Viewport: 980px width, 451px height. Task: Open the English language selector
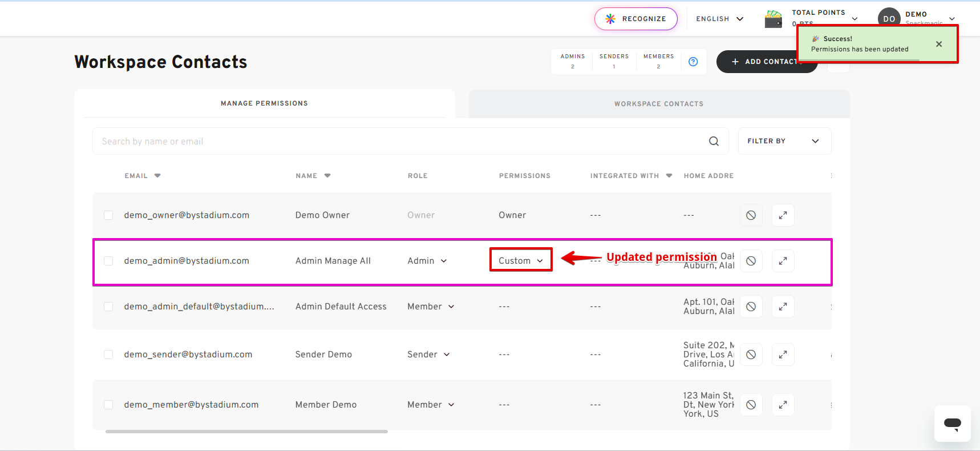[719, 19]
